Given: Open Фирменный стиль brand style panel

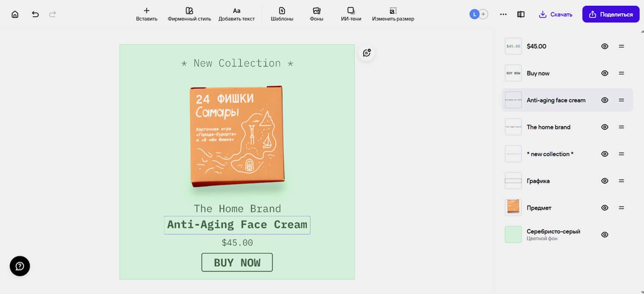Looking at the screenshot, I should click(x=189, y=14).
